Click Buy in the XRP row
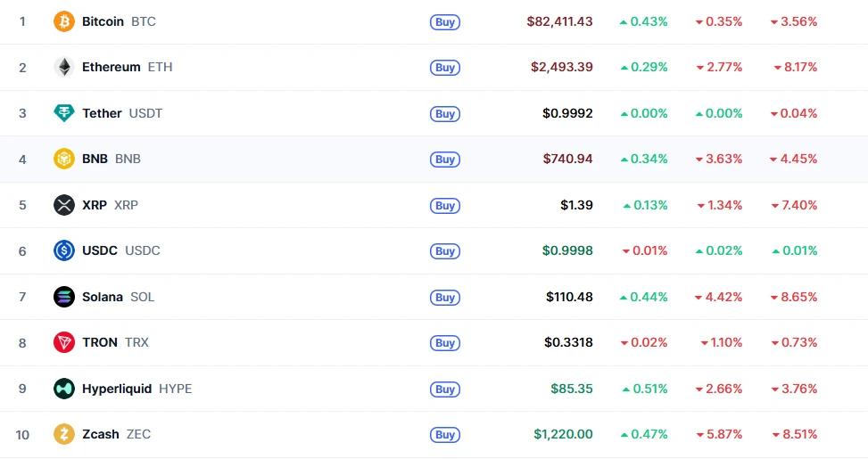This screenshot has height=459, width=868. 445,206
